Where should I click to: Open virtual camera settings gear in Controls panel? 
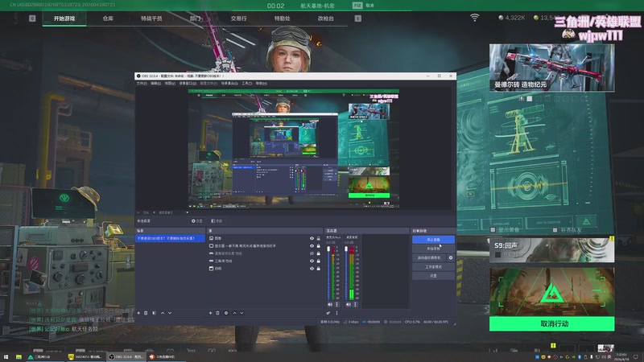pos(451,257)
